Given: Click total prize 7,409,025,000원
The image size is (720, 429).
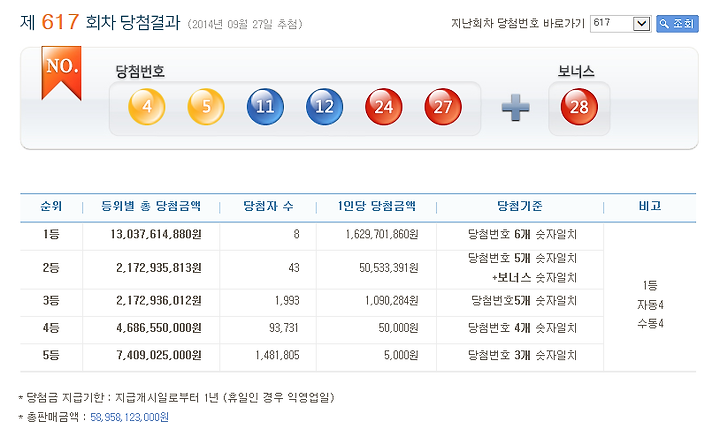Looking at the screenshot, I should click(x=159, y=355).
